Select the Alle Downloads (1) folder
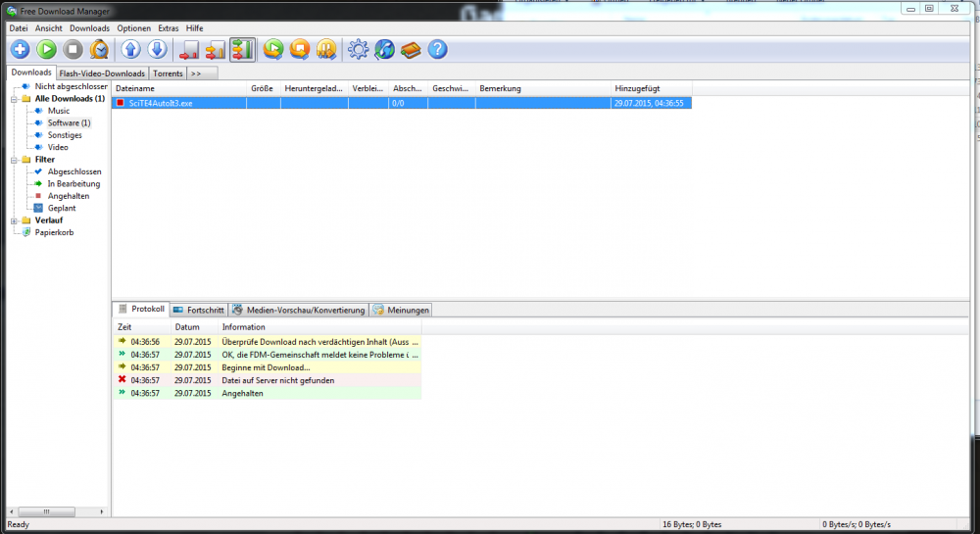 70,99
